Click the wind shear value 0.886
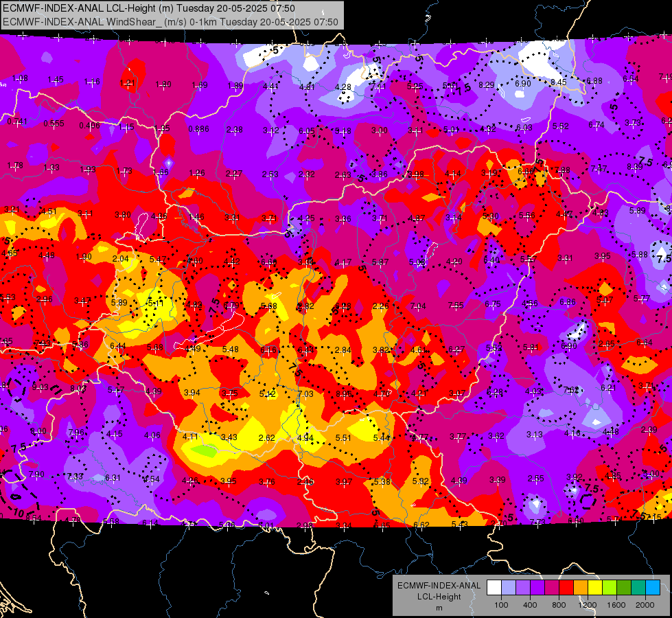The image size is (672, 618). pos(199,128)
